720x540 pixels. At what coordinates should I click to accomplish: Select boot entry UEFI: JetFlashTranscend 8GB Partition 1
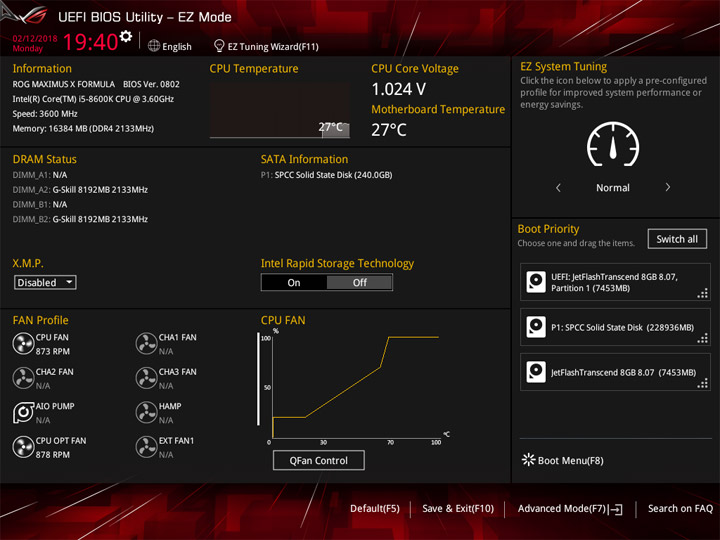coord(615,282)
